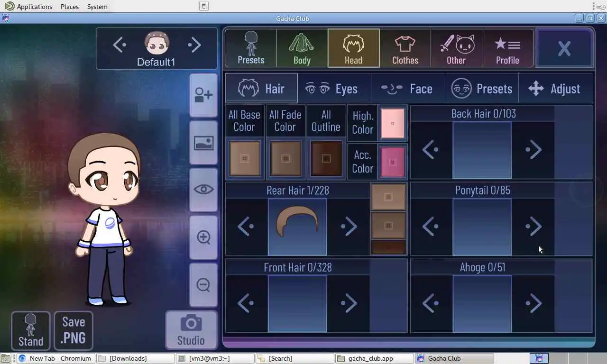Click the Ahoge preview box
This screenshot has height=364, width=607.
pyautogui.click(x=482, y=303)
